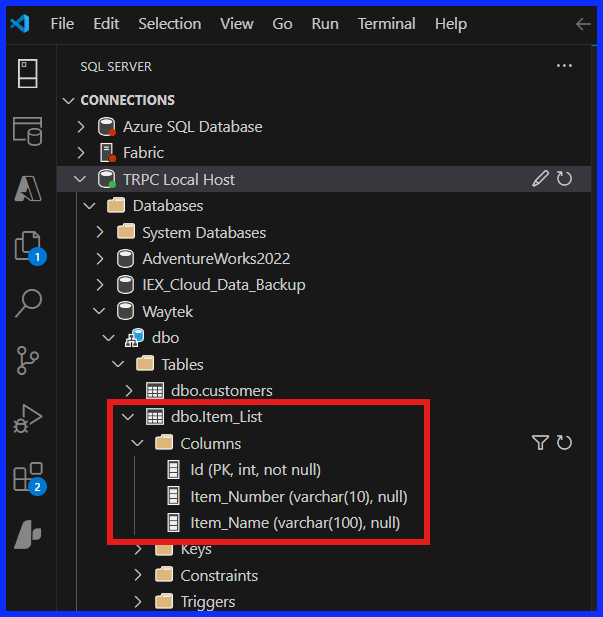Screen dimensions: 603x617
Task: Expand the Constraints folder
Action: click(138, 575)
